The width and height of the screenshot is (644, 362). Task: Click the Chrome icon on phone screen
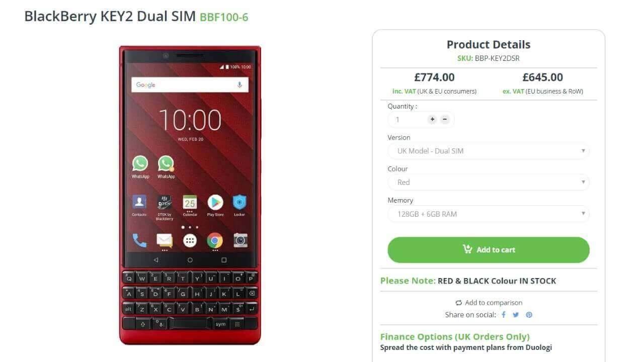tap(215, 240)
